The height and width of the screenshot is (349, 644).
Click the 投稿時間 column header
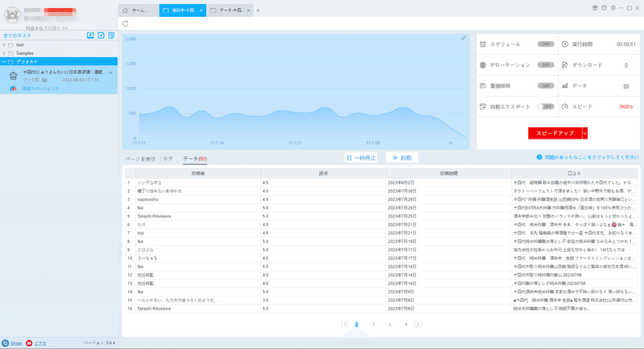coord(449,173)
